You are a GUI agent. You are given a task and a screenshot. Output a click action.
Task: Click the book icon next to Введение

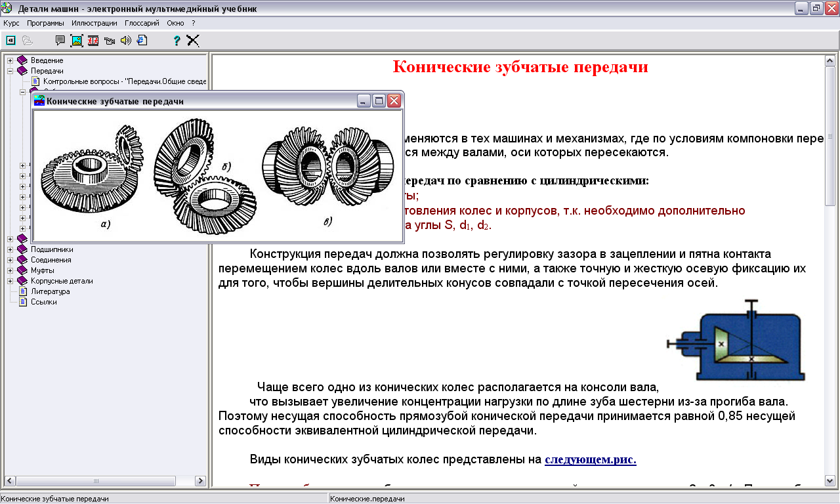coord(22,60)
